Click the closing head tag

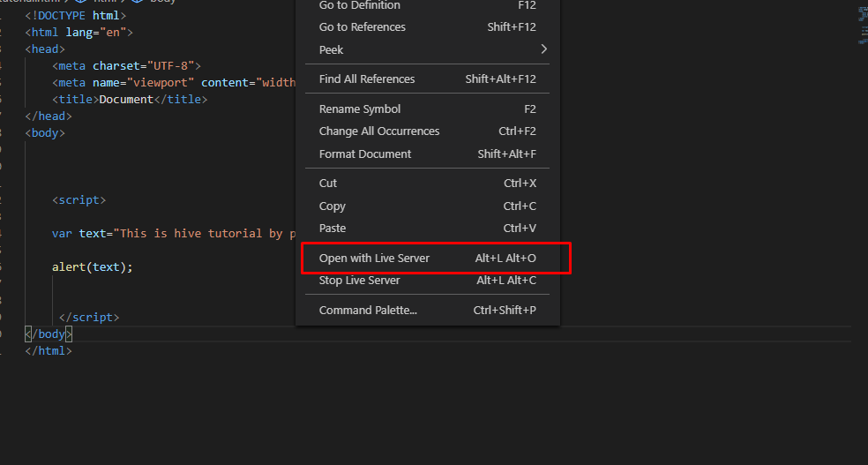(x=49, y=116)
